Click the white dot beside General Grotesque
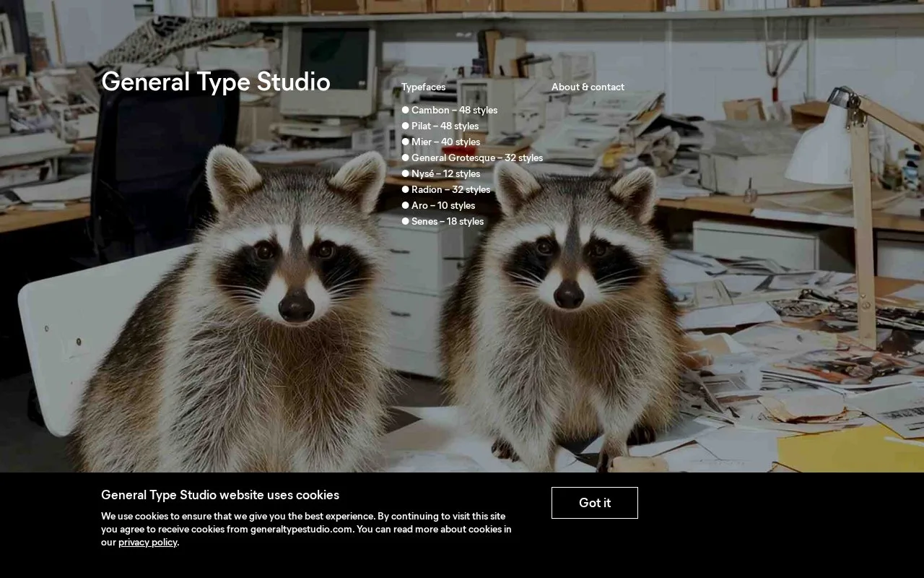This screenshot has height=578, width=924. pyautogui.click(x=406, y=158)
